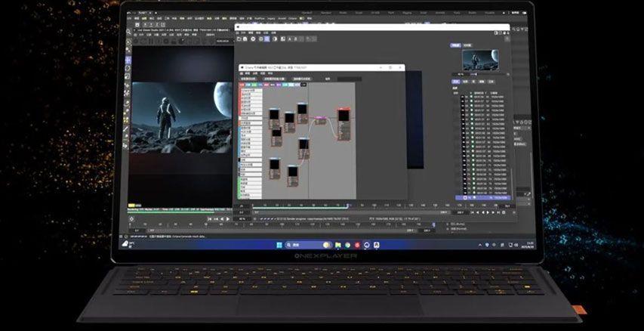Click the pink node in node editor
This screenshot has height=331, width=644.
pyautogui.click(x=320, y=120)
